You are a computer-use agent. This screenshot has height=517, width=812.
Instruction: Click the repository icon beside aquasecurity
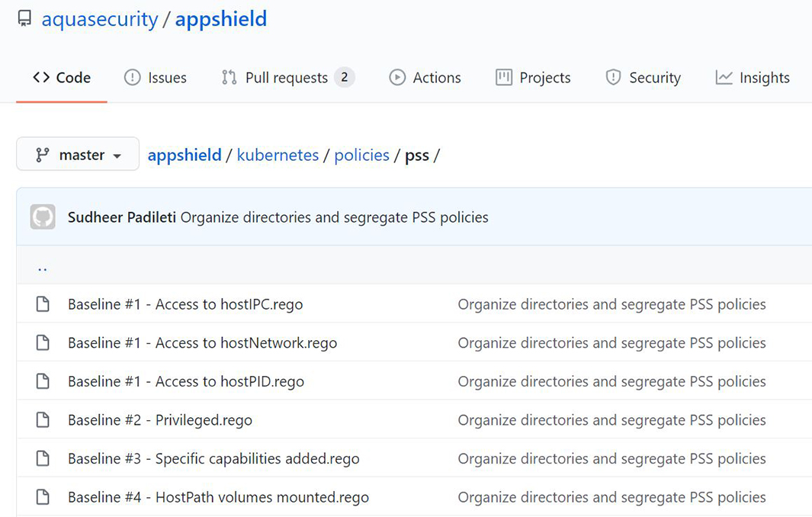tap(24, 19)
